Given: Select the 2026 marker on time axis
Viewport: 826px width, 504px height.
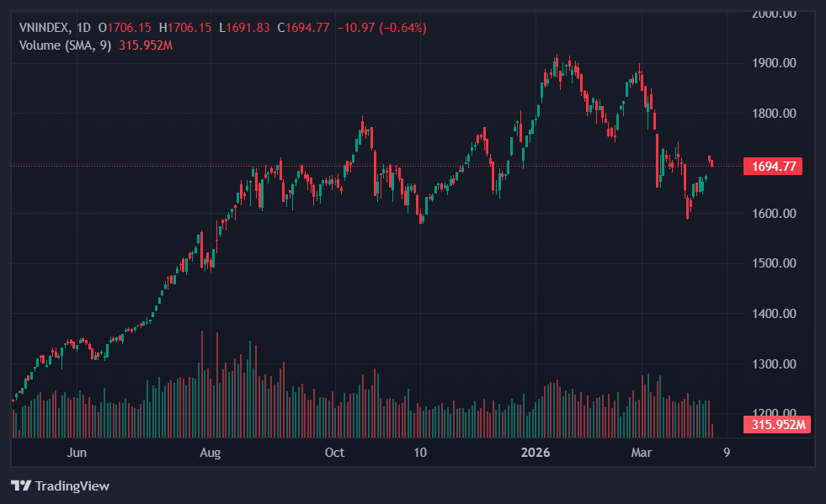Looking at the screenshot, I should click(536, 453).
